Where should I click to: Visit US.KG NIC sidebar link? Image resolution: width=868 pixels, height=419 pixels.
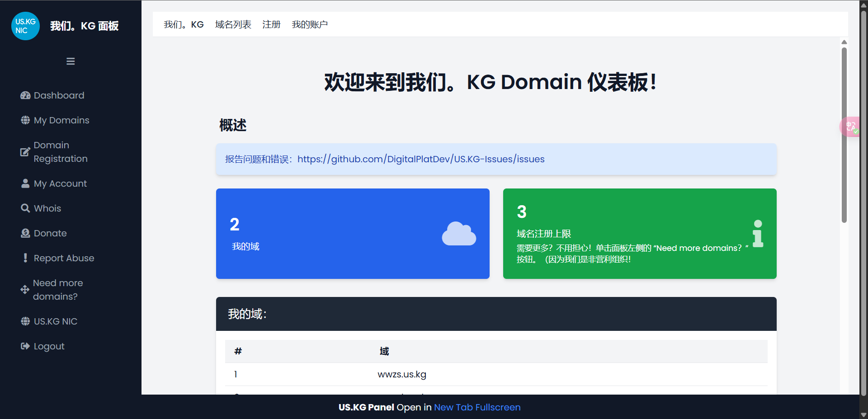coord(55,321)
